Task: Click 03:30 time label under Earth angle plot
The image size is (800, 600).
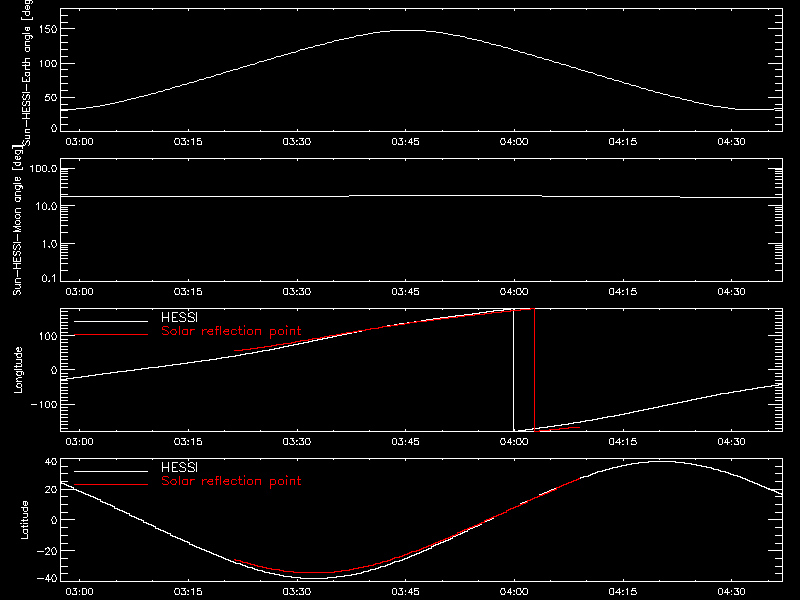Action: point(296,142)
